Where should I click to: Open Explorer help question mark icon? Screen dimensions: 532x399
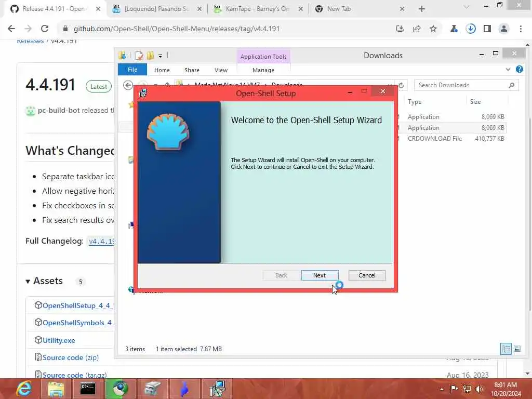(519, 69)
